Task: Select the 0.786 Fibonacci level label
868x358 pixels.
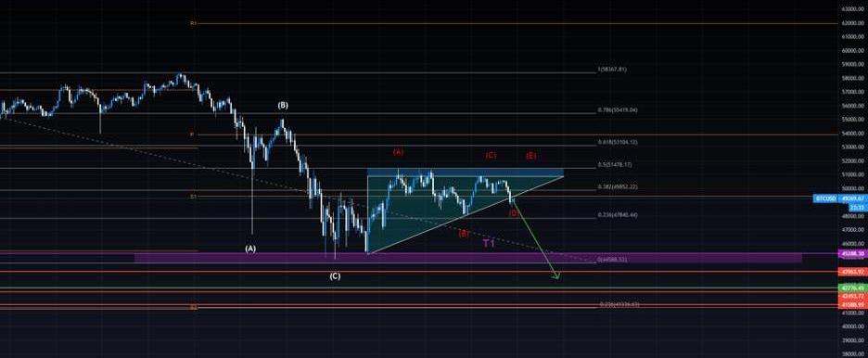Action: pyautogui.click(x=618, y=110)
